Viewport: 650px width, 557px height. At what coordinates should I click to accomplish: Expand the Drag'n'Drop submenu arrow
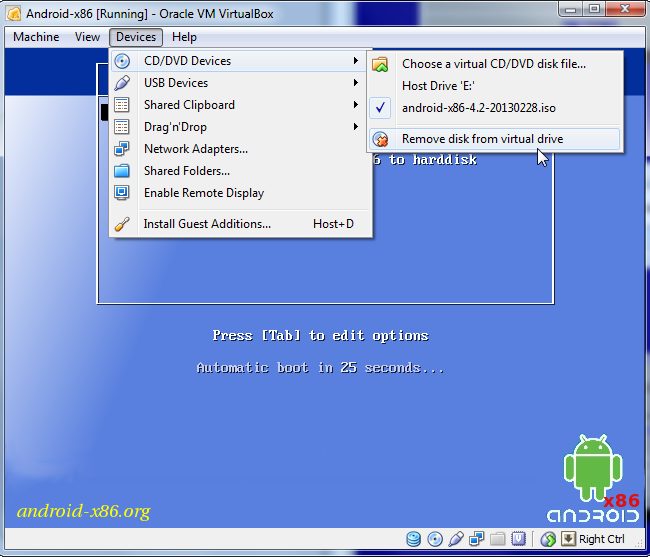(356, 126)
